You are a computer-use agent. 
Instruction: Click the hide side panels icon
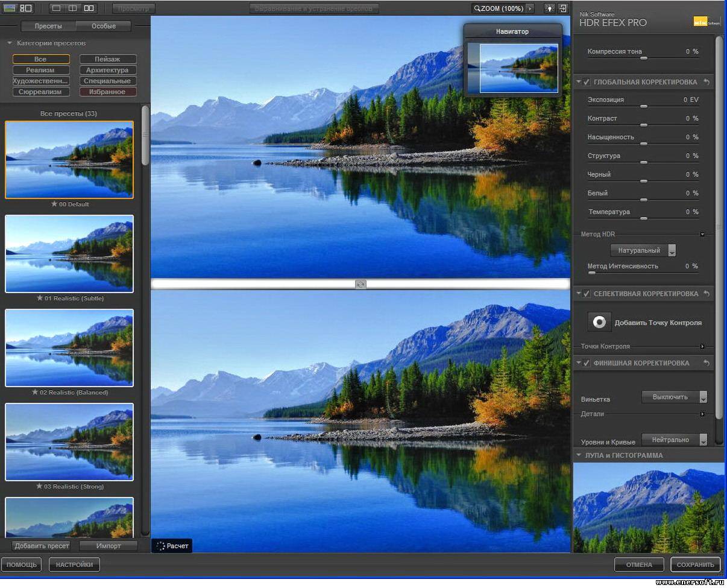point(563,8)
